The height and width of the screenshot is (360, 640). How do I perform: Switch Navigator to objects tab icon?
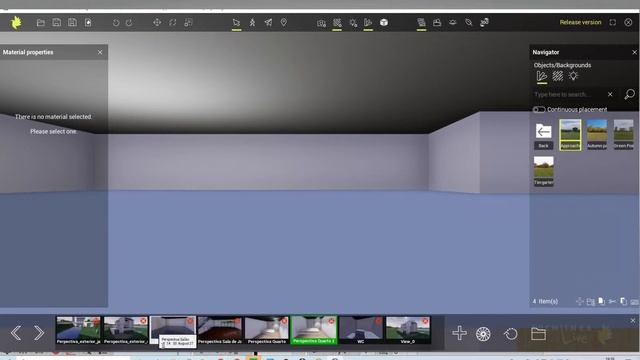coord(542,76)
